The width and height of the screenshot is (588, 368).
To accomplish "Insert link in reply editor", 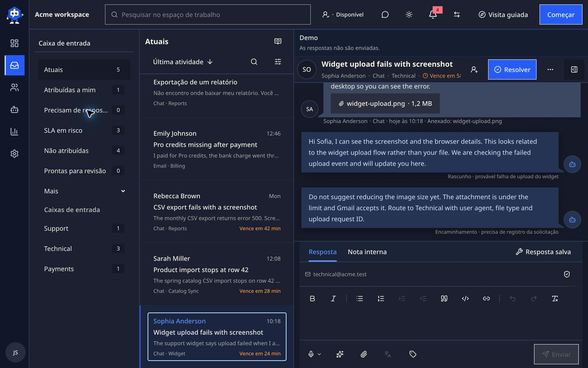I will tap(486, 299).
